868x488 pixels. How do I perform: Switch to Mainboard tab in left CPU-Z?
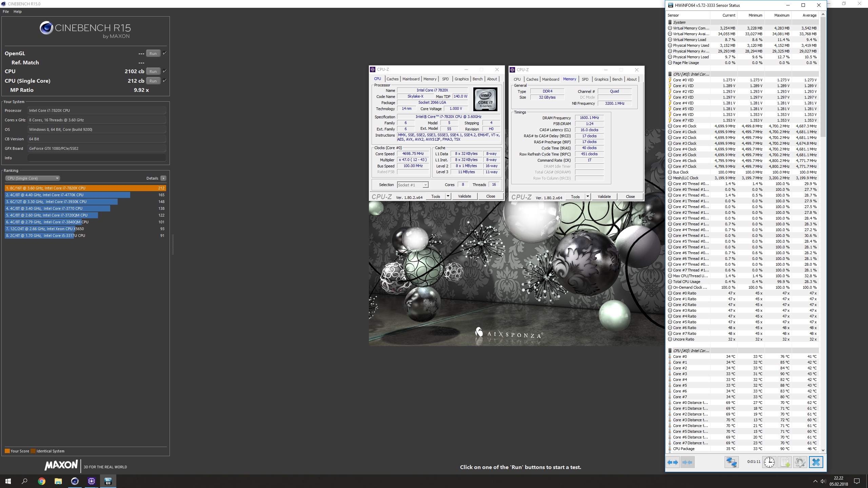[411, 79]
